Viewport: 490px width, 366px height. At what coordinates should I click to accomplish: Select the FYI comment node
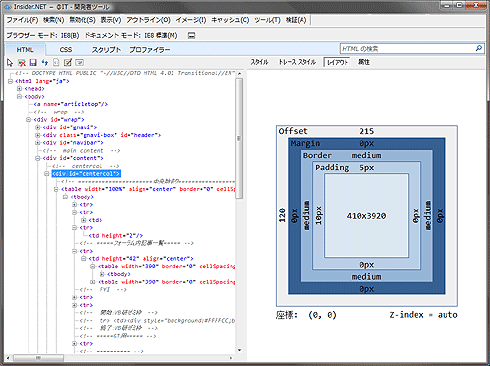tap(103, 289)
